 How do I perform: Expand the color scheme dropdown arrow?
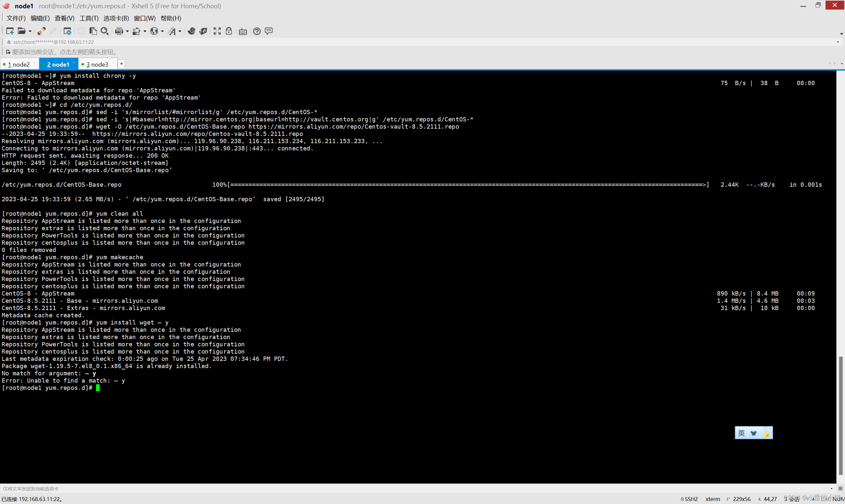pos(145,31)
